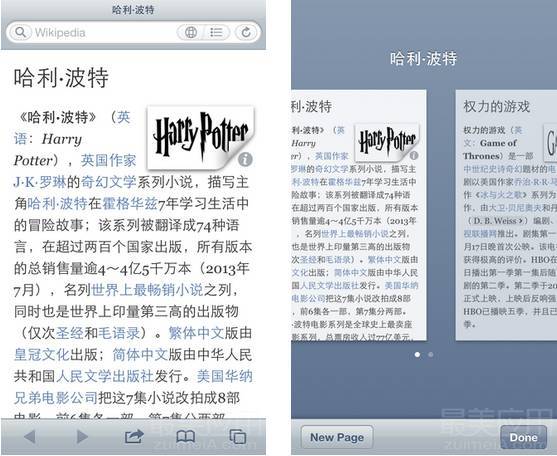This screenshot has width=557, height=456.
Task: Tap the New Page button
Action: tap(337, 437)
